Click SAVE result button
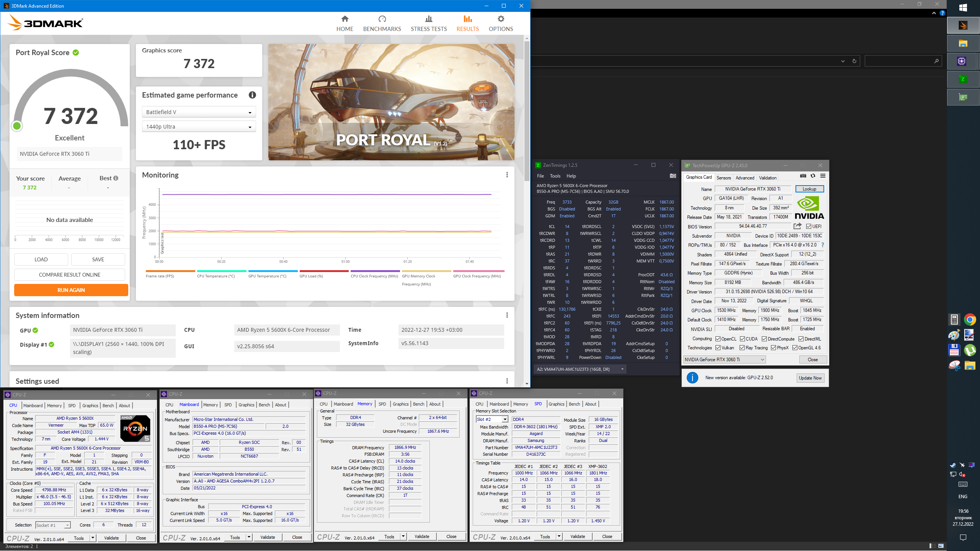Screen dimensions: 980x551 (98, 259)
